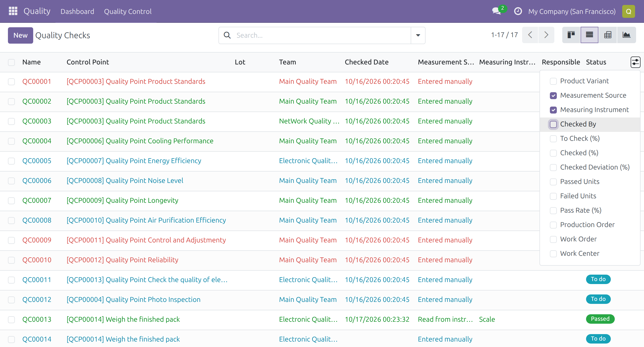The image size is (644, 347).
Task: Open the conversations chat icon
Action: tap(497, 11)
